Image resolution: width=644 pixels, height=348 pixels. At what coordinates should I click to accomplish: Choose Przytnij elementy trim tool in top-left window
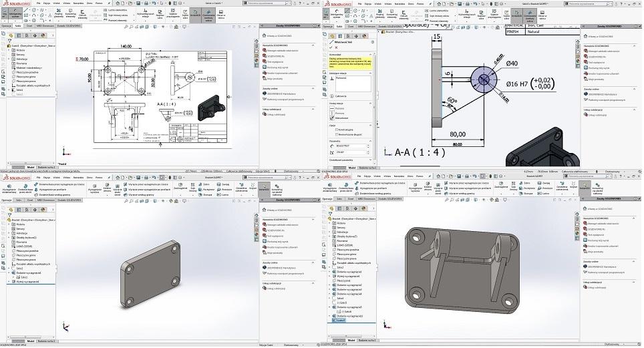(59, 13)
